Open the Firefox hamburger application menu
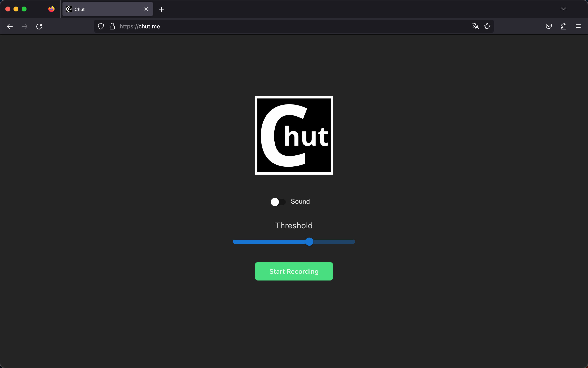 (578, 26)
